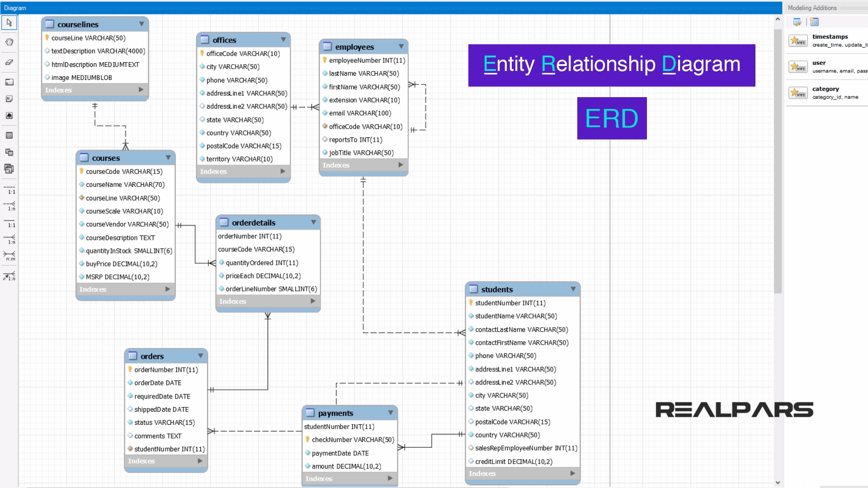Select the Place a Text Object tool
The height and width of the screenshot is (488, 868).
tap(9, 99)
